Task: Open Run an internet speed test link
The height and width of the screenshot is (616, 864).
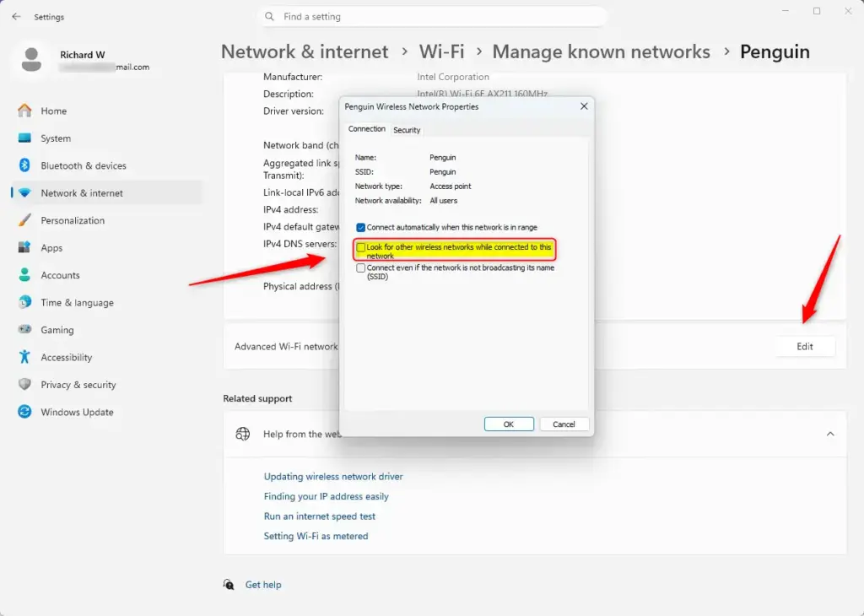Action: tap(319, 516)
